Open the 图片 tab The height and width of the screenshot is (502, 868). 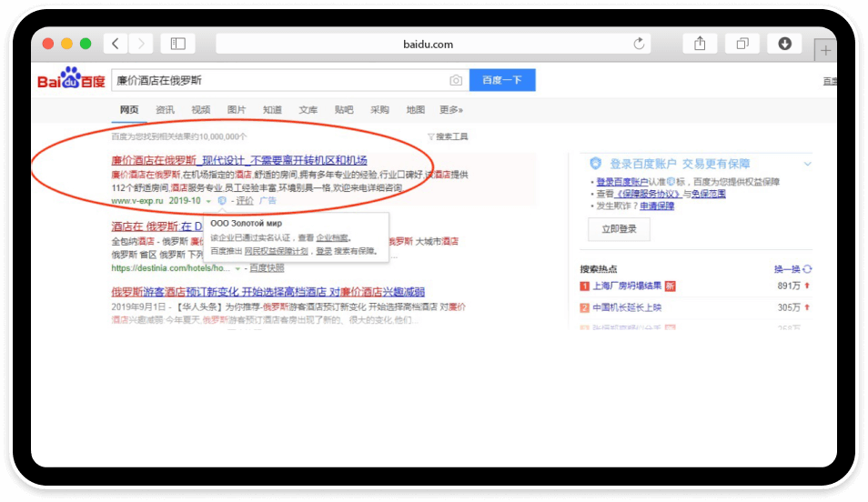click(237, 110)
